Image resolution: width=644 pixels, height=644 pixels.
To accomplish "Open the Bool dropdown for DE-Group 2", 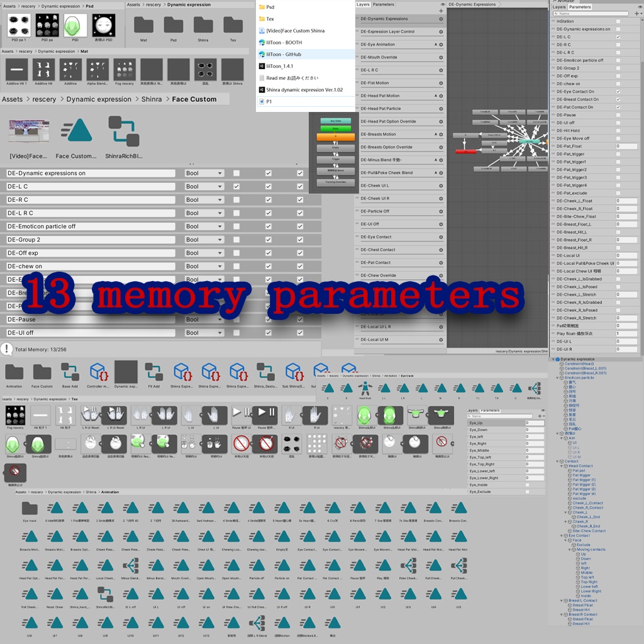I will 204,240.
